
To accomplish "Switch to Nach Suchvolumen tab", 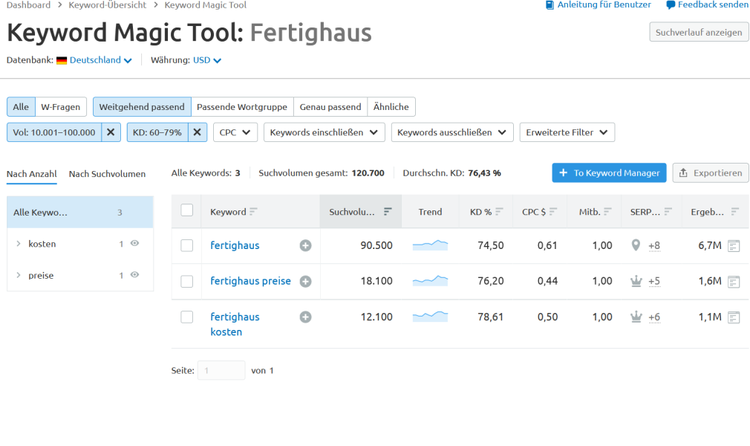I will pos(107,174).
